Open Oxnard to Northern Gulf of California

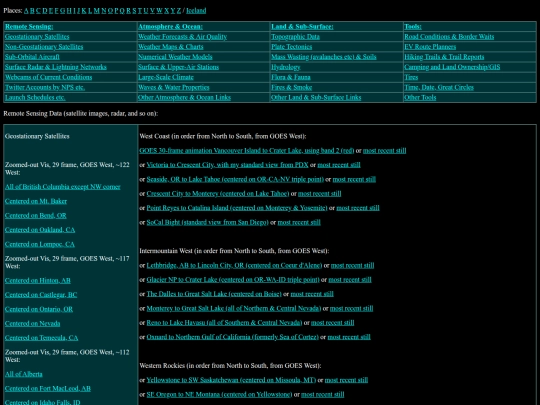(x=232, y=337)
